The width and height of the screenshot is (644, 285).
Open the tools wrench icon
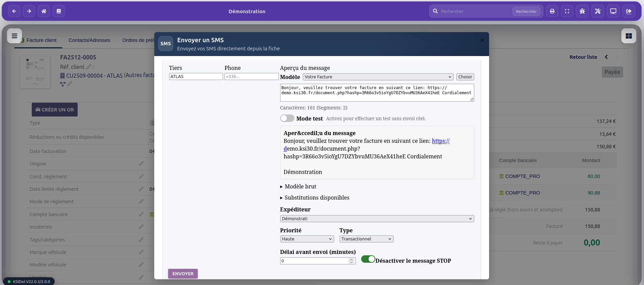[x=598, y=11]
